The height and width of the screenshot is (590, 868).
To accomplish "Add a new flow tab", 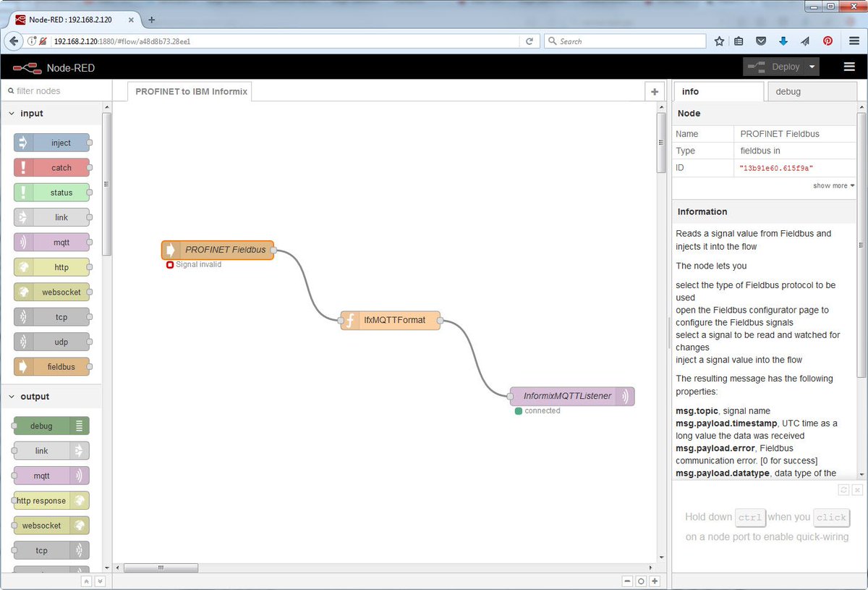I will coord(654,91).
